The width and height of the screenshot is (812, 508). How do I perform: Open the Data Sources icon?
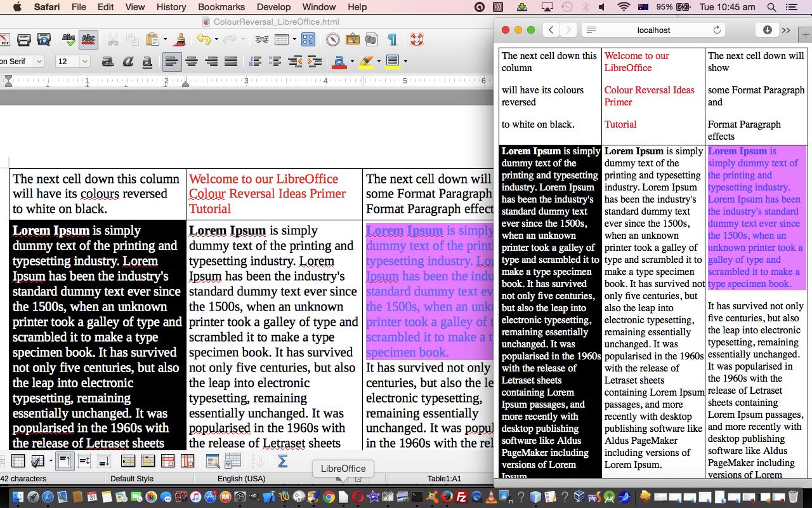(x=371, y=40)
